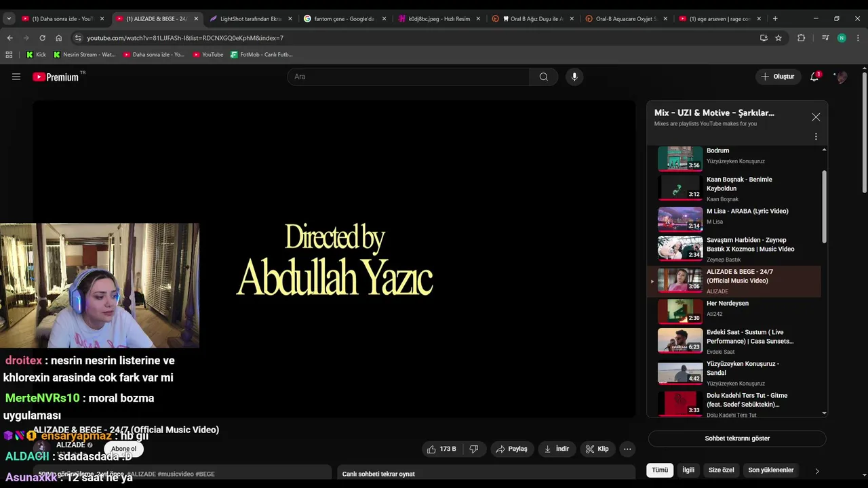Image resolution: width=868 pixels, height=488 pixels.
Task: Open the browser extensions puzzle icon
Action: coord(801,38)
